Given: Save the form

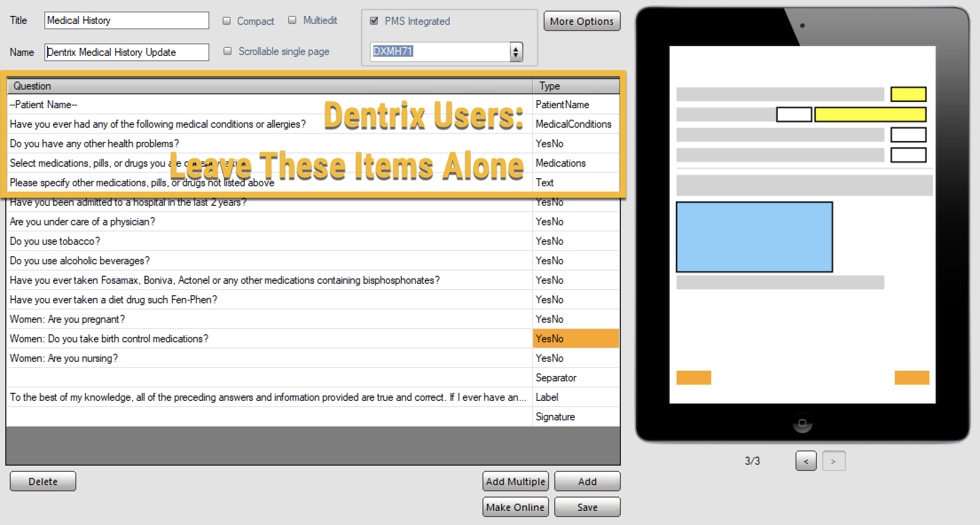Looking at the screenshot, I should pyautogui.click(x=587, y=507).
